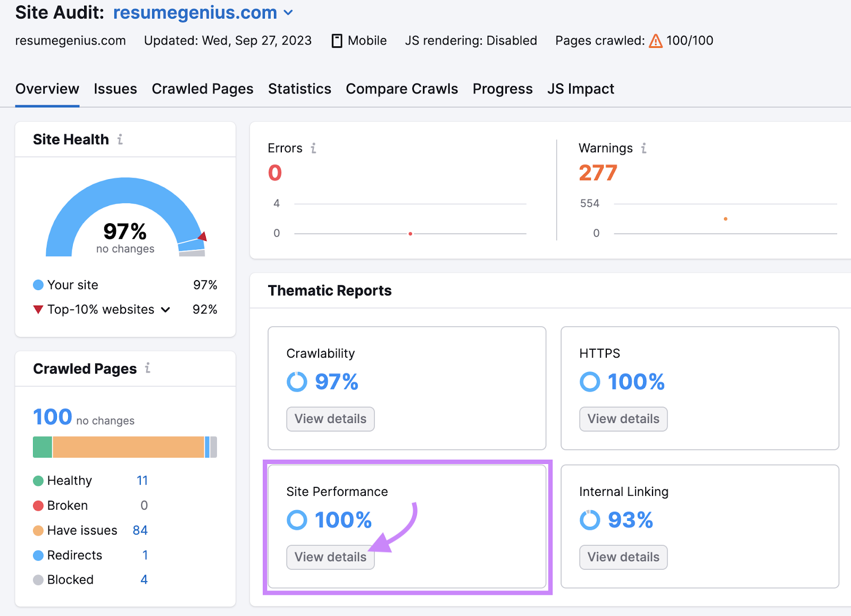
Task: Open the Statistics tab
Action: (x=299, y=89)
